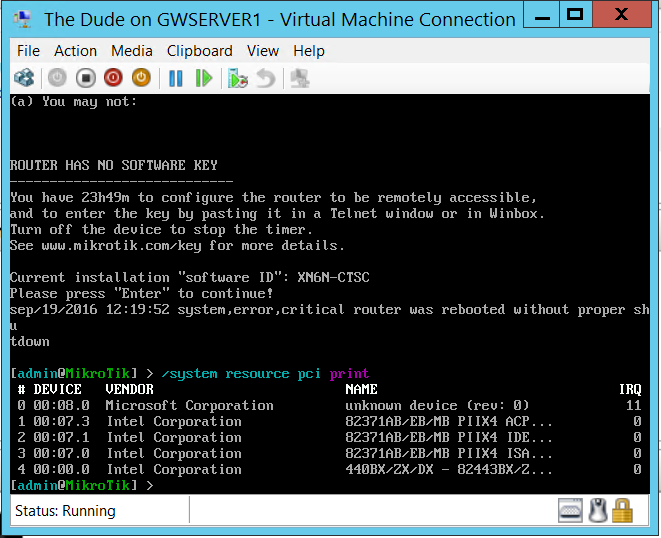The height and width of the screenshot is (538, 661).
Task: Pause the virtual machine
Action: tap(176, 78)
